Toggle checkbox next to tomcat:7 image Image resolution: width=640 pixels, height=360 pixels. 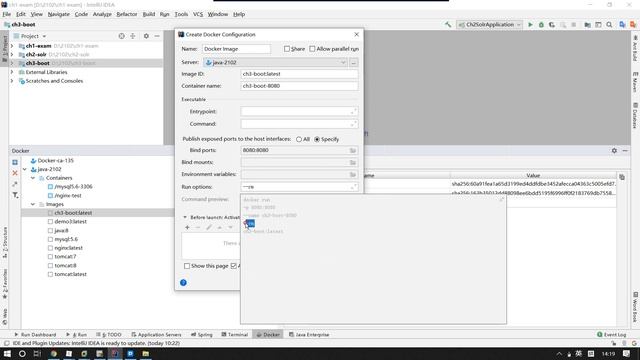click(x=50, y=257)
